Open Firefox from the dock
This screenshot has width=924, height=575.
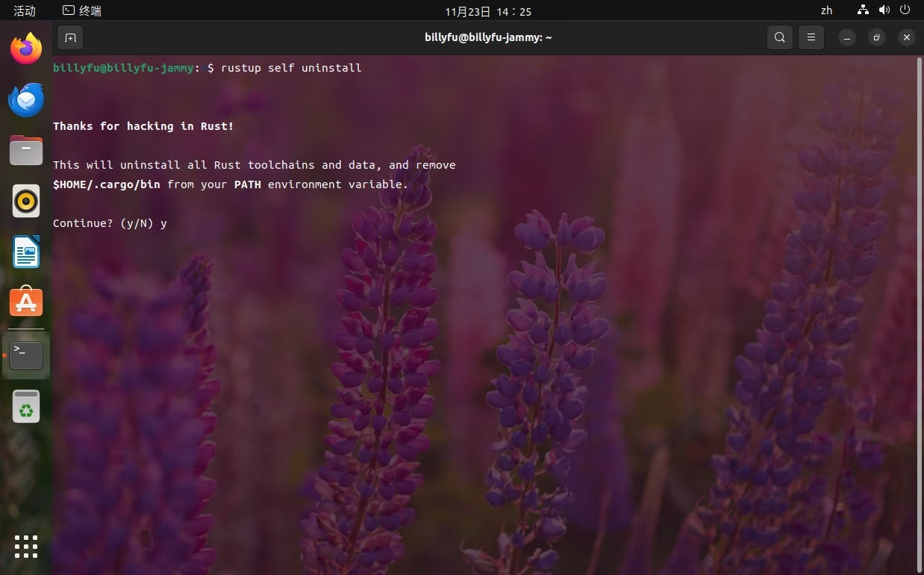26,49
